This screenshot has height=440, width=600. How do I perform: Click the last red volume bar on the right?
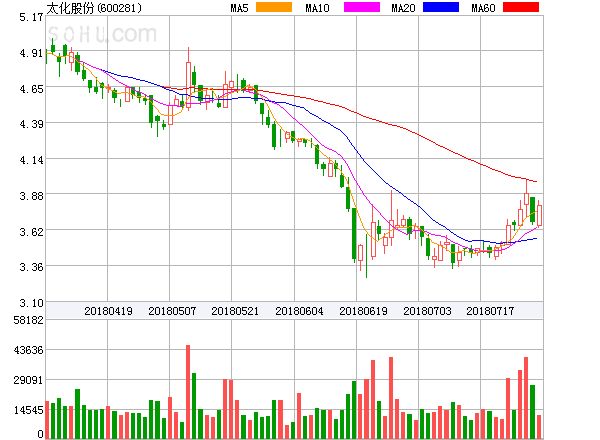pos(539,427)
